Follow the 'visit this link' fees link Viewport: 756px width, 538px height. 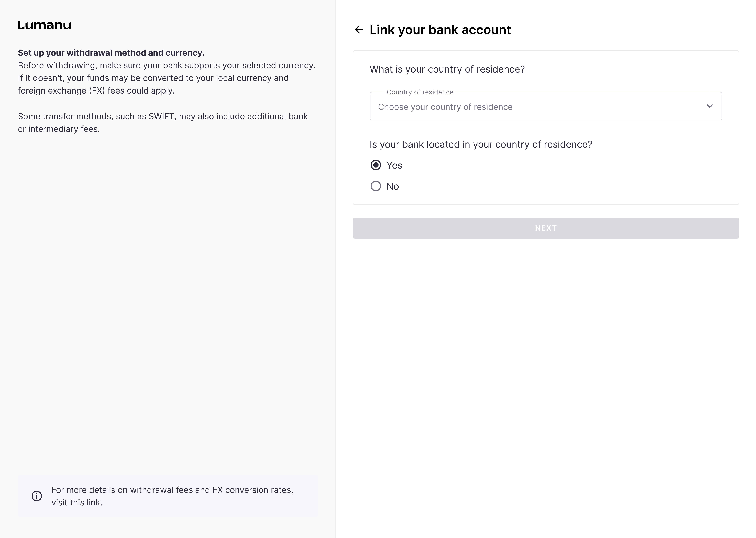(x=77, y=503)
